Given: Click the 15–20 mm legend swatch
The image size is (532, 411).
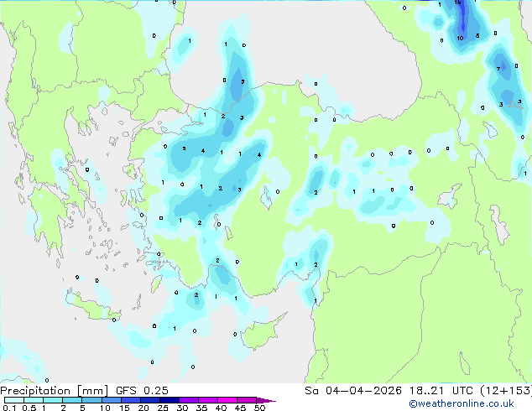Looking at the screenshot, I should tap(130, 400).
